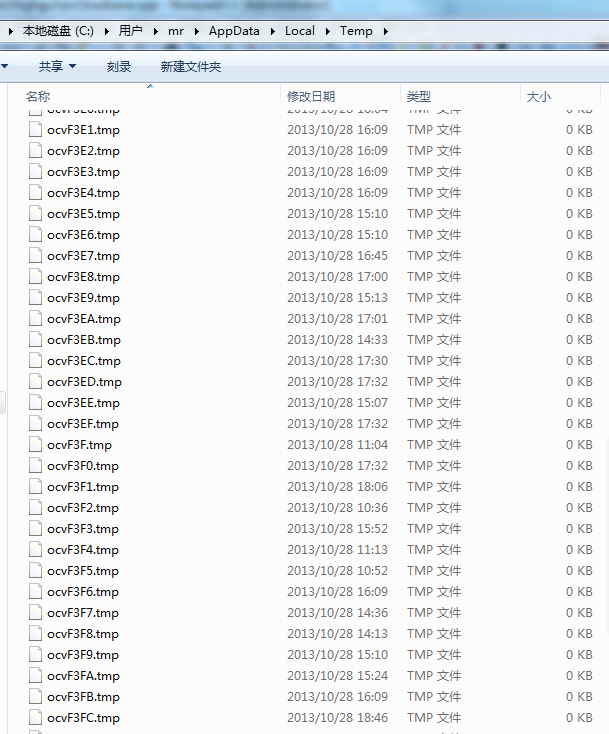
Task: Sort by the 修改日期 column header
Action: click(311, 96)
